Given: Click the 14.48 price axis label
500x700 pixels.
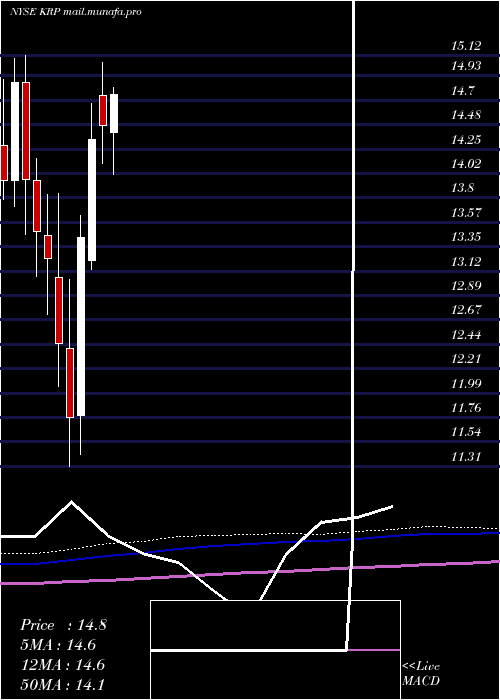Looking at the screenshot, I should click(466, 115).
